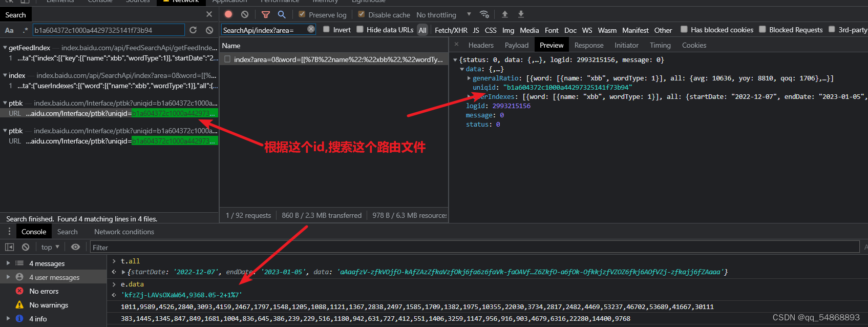
Task: Switch drawer to Network conditions tab
Action: point(124,232)
